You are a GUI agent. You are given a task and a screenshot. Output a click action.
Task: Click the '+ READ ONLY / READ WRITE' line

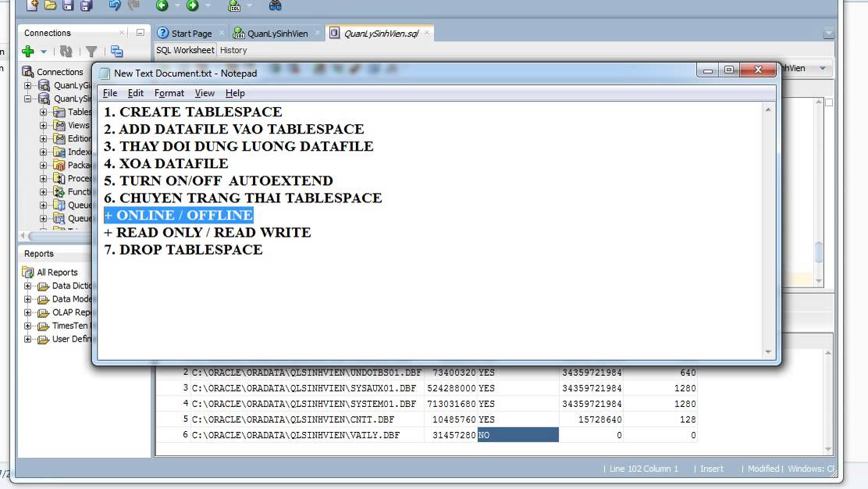coord(208,233)
